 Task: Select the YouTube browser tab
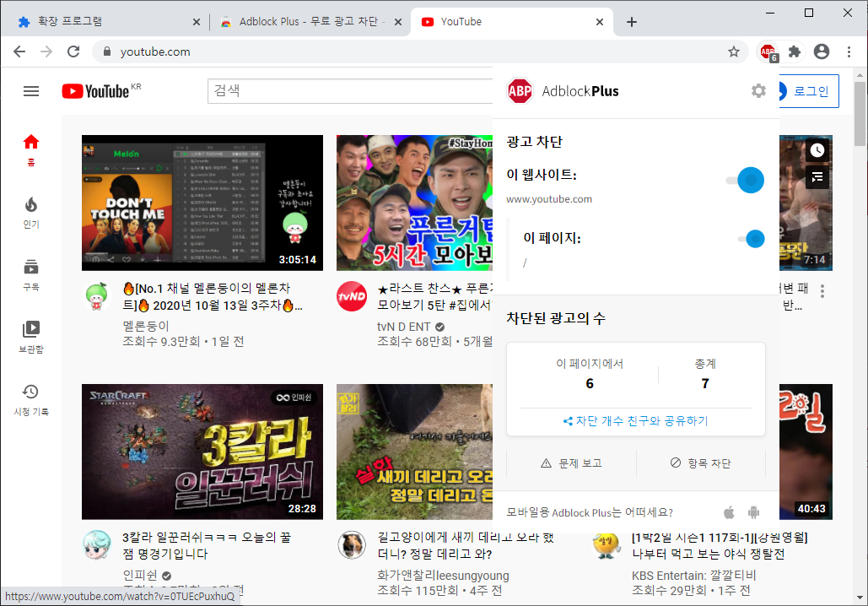pos(509,22)
